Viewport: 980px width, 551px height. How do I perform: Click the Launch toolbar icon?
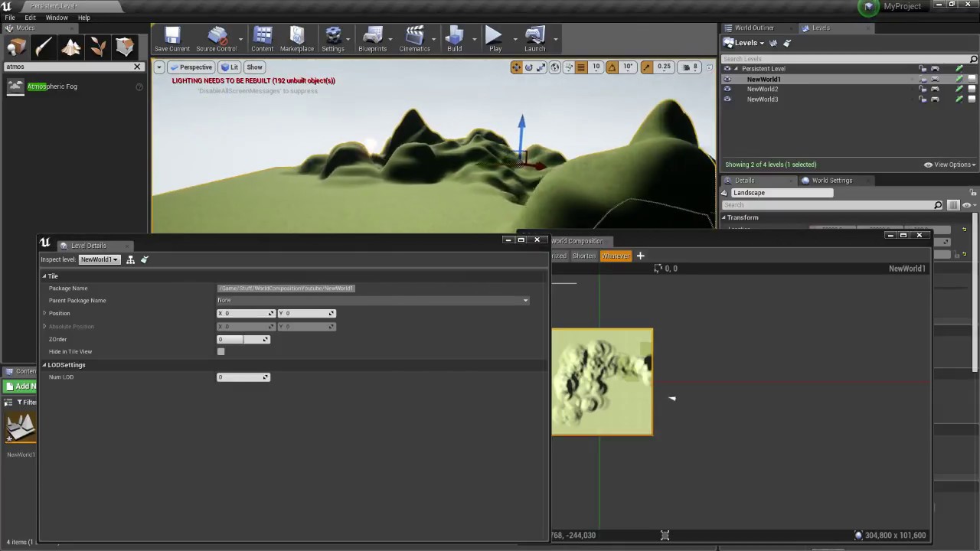535,39
